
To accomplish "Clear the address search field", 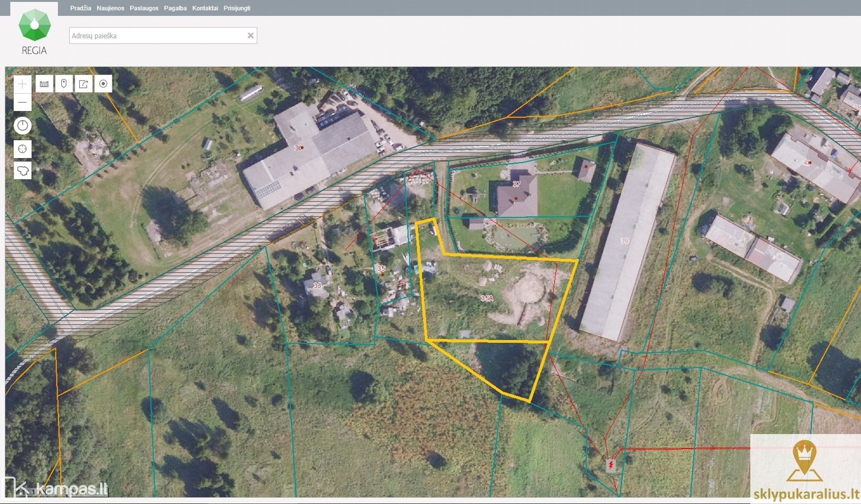I will 250,36.
